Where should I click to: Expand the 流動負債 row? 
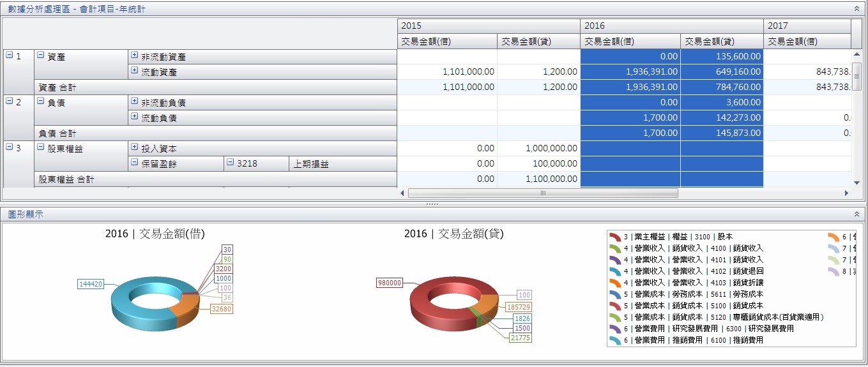(x=135, y=117)
